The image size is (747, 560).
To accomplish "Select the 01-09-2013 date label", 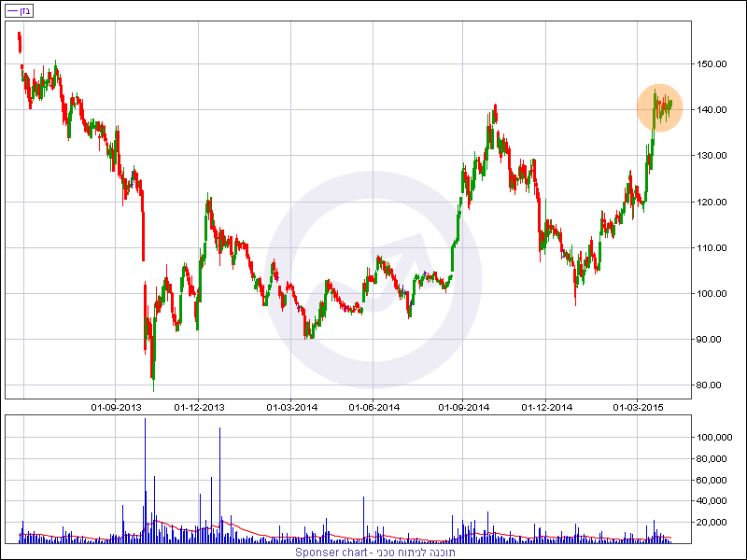I will [x=116, y=407].
